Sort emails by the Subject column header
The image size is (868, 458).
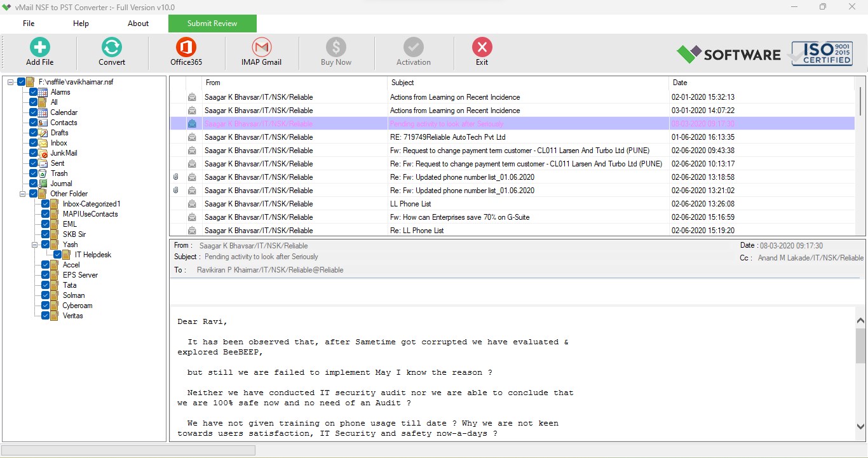[528, 83]
